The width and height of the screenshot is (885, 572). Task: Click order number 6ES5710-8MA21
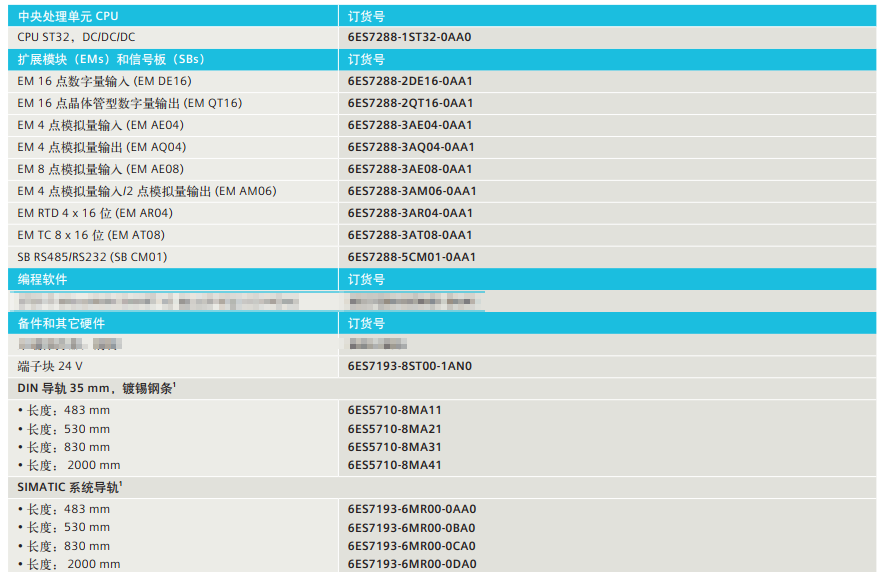pyautogui.click(x=395, y=429)
